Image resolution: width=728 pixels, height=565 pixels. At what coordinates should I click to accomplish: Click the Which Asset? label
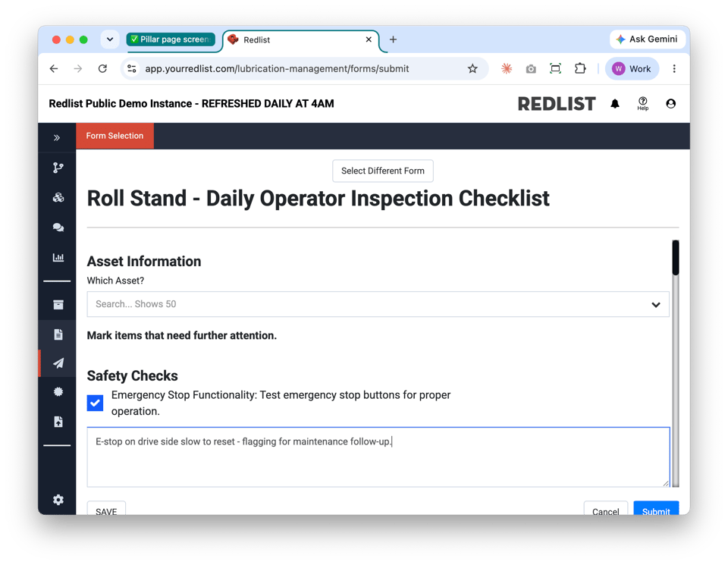point(115,281)
